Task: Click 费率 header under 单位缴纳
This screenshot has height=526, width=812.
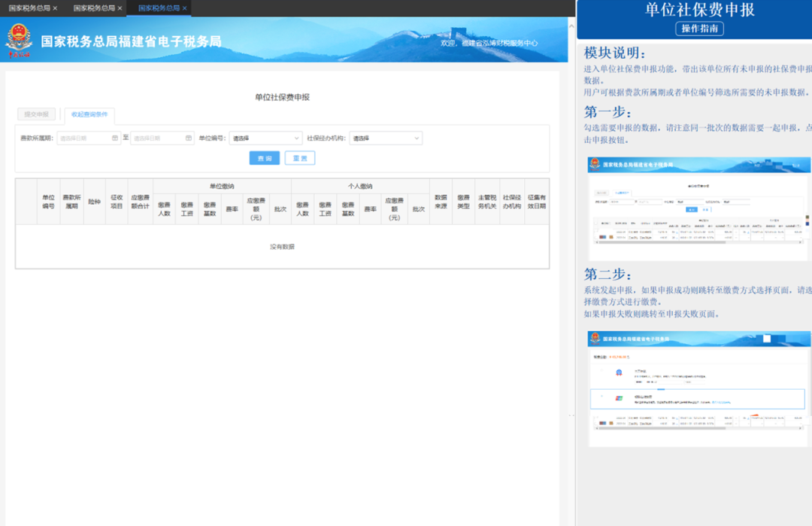Action: tap(232, 209)
